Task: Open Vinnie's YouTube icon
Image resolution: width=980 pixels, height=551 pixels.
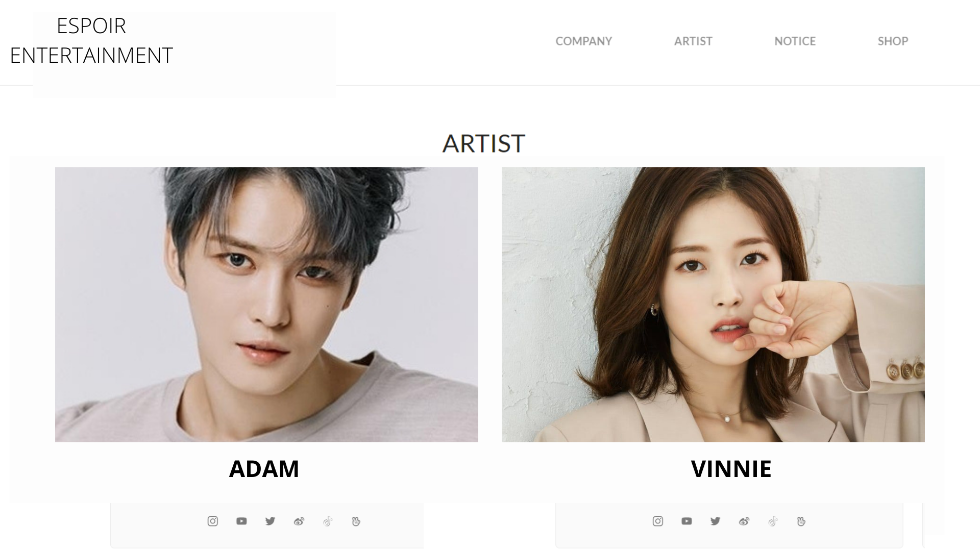Action: [x=687, y=521]
